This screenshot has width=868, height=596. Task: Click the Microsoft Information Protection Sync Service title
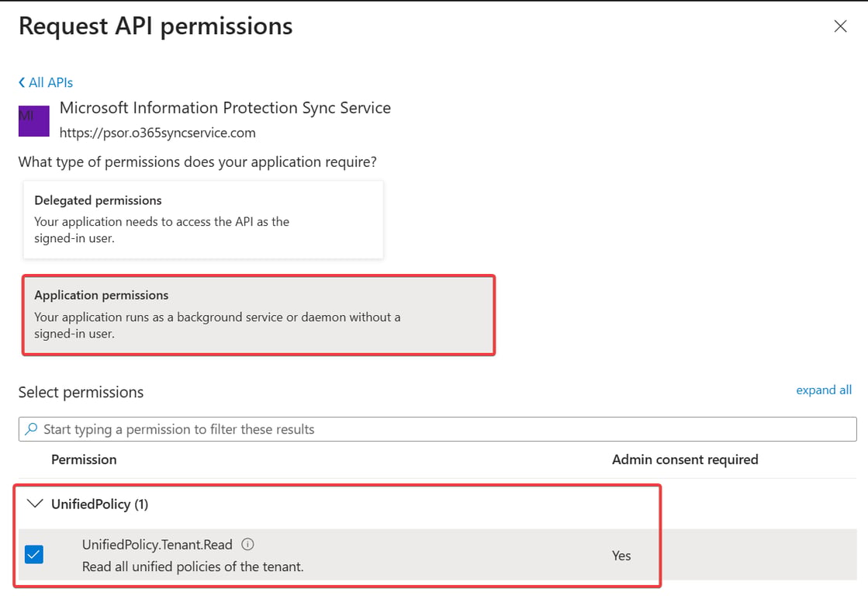pyautogui.click(x=225, y=107)
